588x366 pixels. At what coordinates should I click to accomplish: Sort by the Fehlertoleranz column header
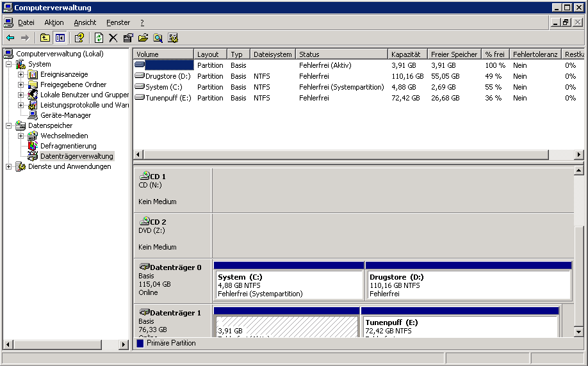(x=535, y=54)
